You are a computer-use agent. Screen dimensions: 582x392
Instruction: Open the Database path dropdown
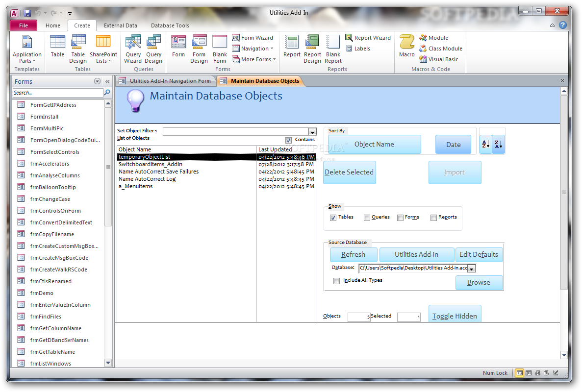pyautogui.click(x=471, y=269)
